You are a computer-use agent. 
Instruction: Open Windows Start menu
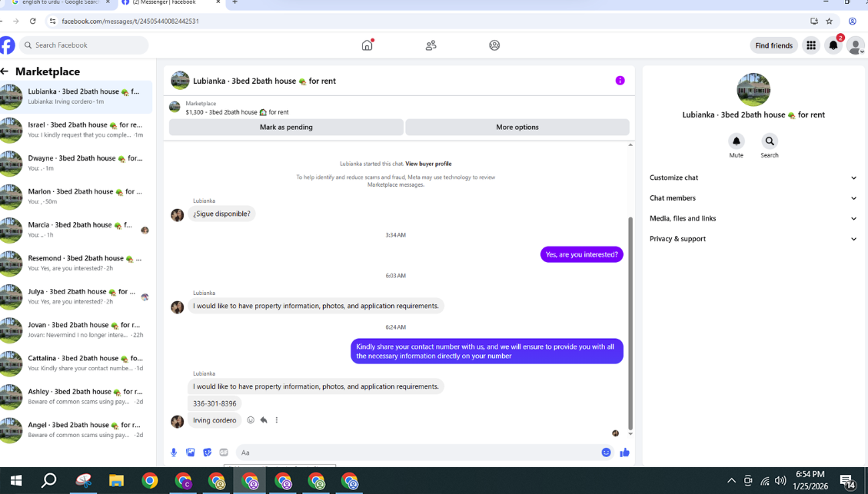(16, 481)
